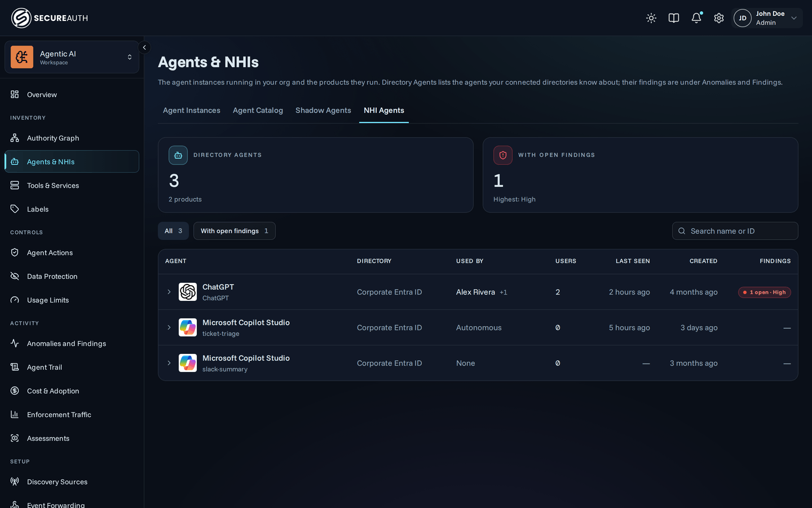Open the notifications bell
This screenshot has height=508, width=812.
pyautogui.click(x=696, y=18)
